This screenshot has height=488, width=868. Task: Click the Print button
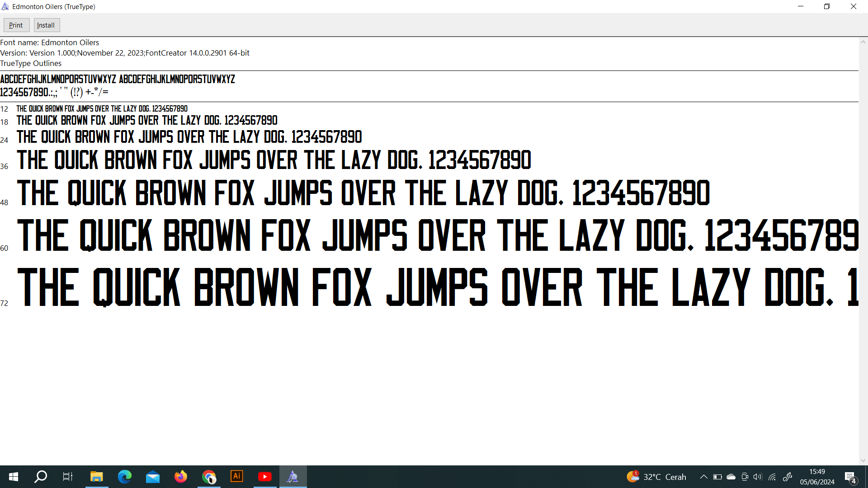16,25
